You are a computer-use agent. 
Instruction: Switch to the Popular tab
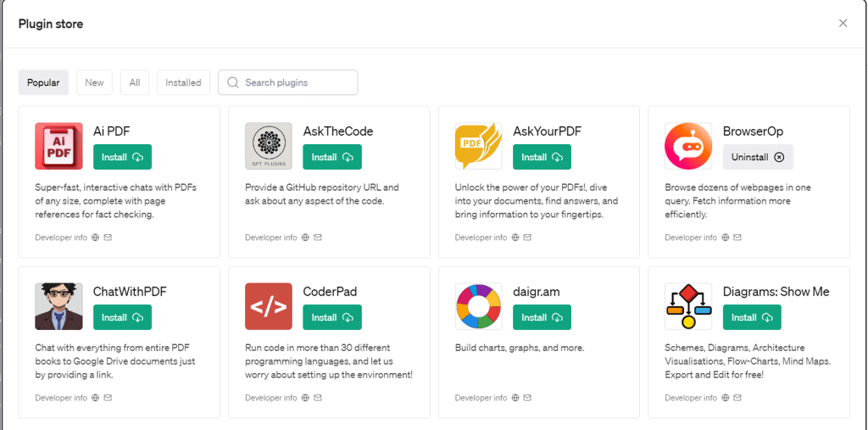click(43, 82)
